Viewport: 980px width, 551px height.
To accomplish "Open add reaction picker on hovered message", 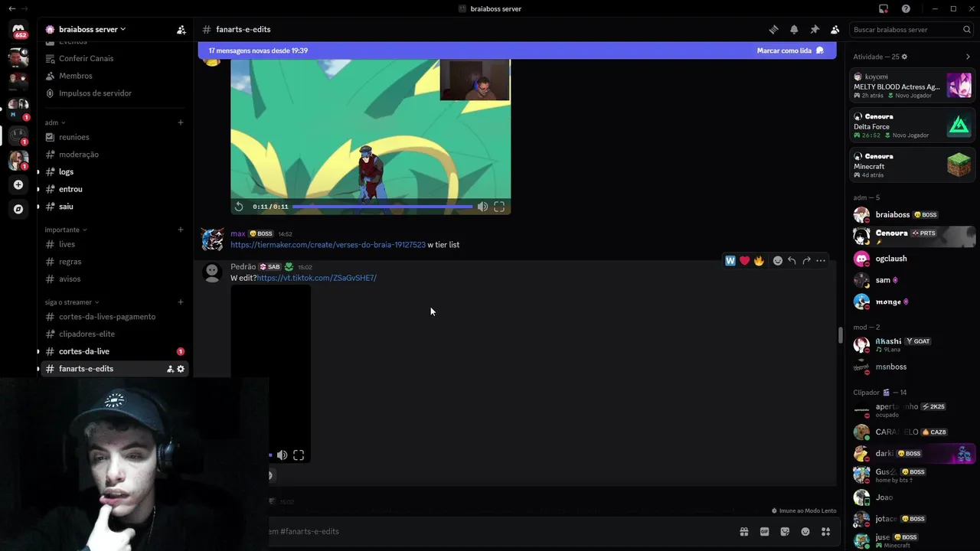I will [778, 261].
